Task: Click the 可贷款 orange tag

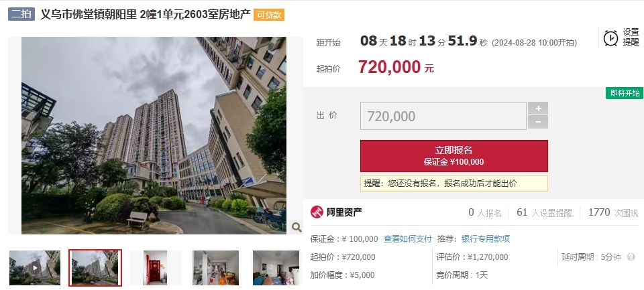Action: pos(269,15)
